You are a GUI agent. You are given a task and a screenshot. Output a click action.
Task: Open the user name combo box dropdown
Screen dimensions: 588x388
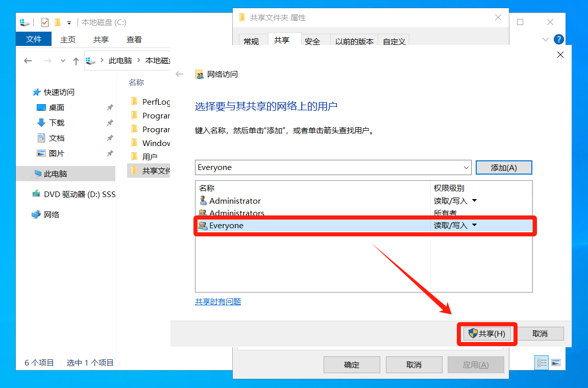point(466,167)
